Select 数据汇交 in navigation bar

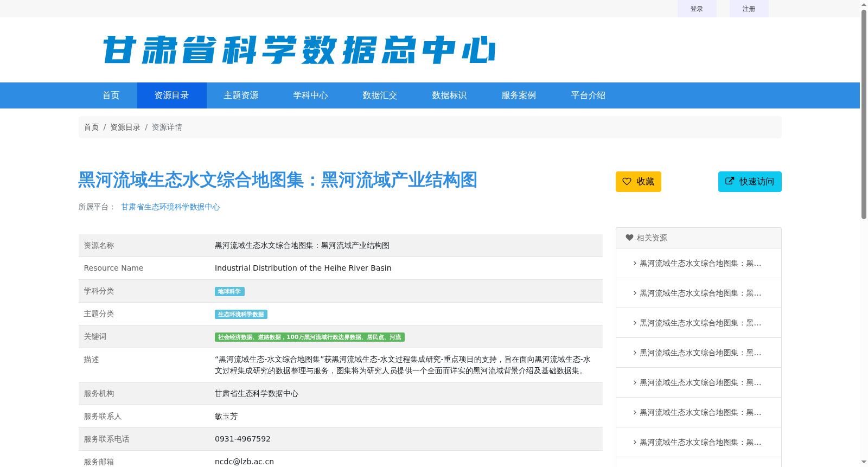tap(380, 95)
